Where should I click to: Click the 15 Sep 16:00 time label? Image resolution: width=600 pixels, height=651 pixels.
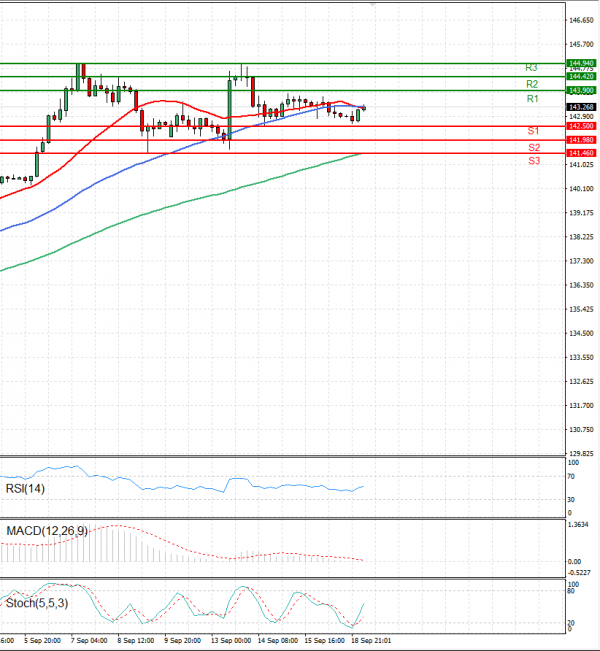pyautogui.click(x=325, y=641)
